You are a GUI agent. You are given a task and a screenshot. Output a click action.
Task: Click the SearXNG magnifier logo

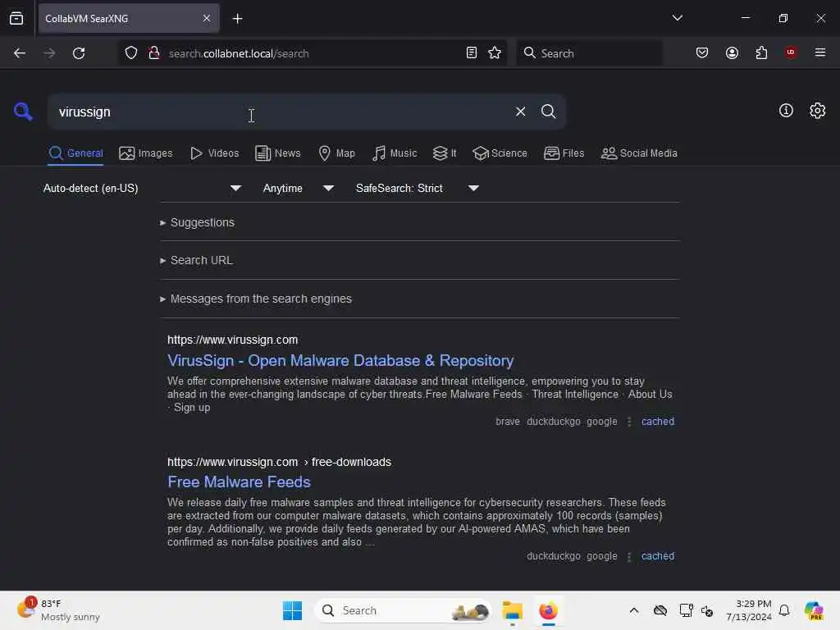point(22,112)
